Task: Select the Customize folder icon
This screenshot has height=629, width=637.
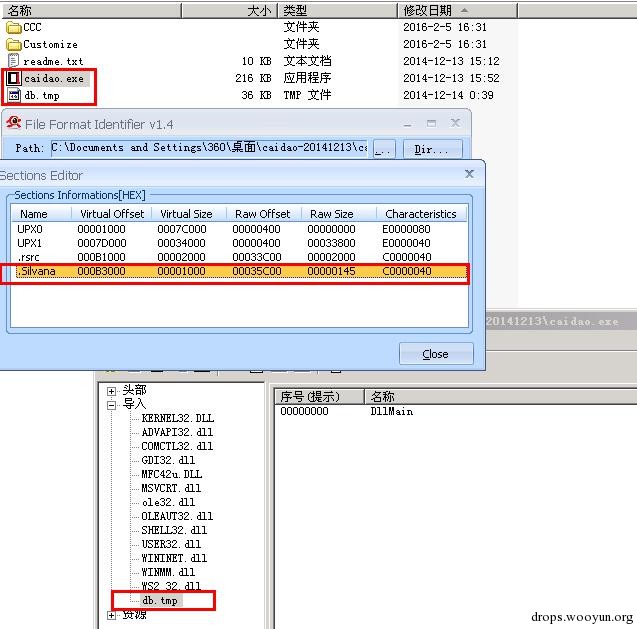Action: click(14, 44)
